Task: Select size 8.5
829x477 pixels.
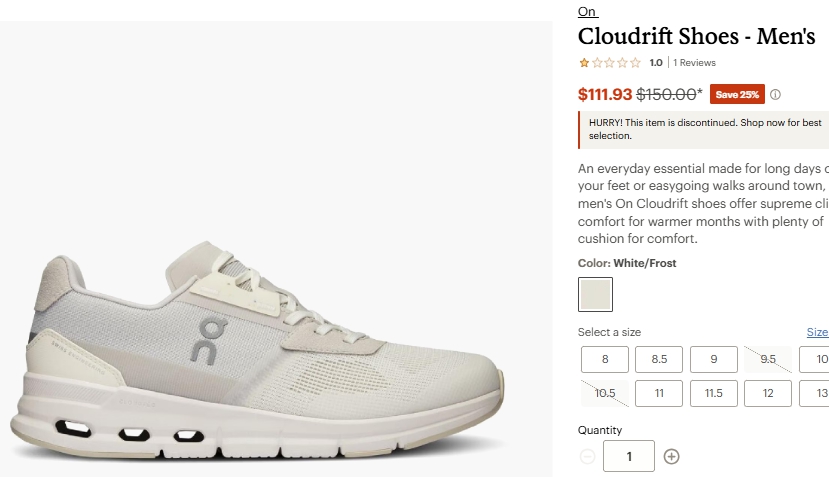Action: (659, 360)
